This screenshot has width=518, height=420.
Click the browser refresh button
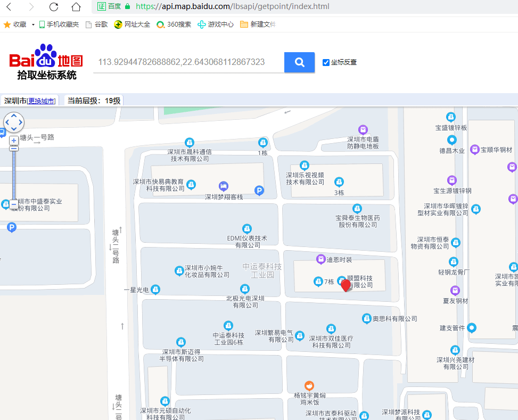[54, 6]
